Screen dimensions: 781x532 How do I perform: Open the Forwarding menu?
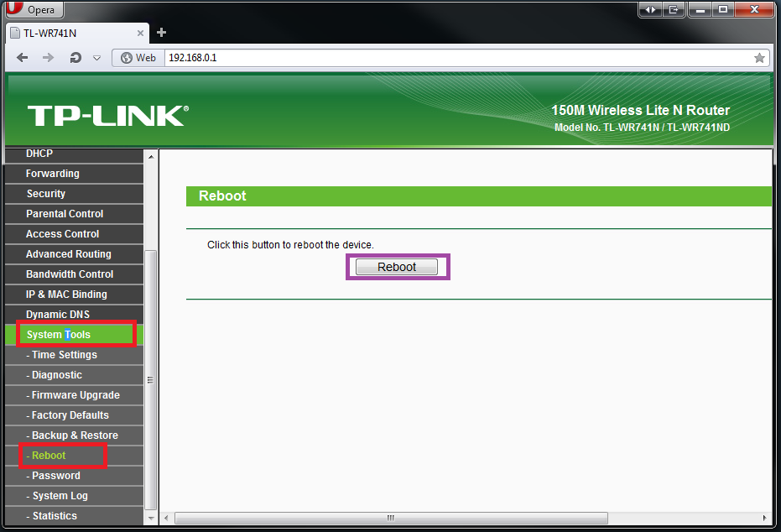pos(74,174)
